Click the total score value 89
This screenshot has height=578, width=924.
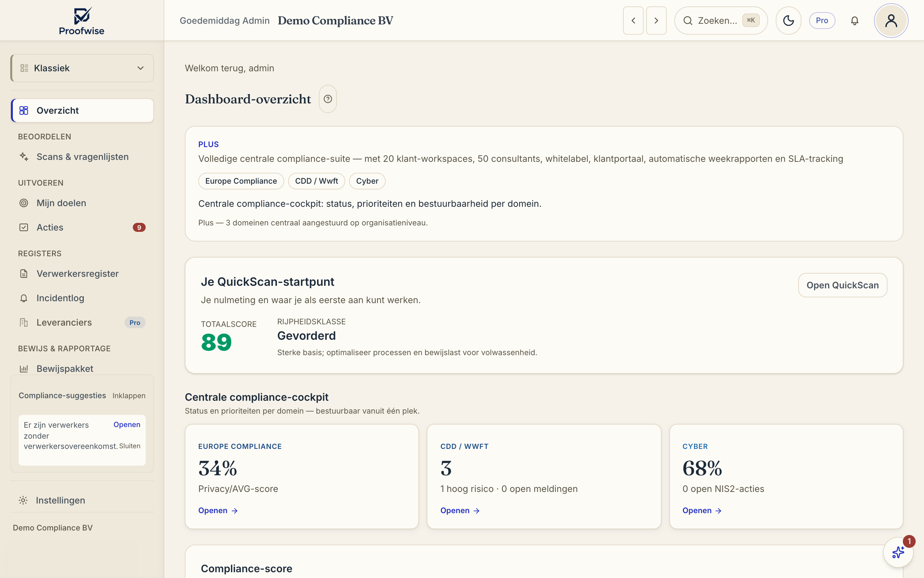point(217,342)
